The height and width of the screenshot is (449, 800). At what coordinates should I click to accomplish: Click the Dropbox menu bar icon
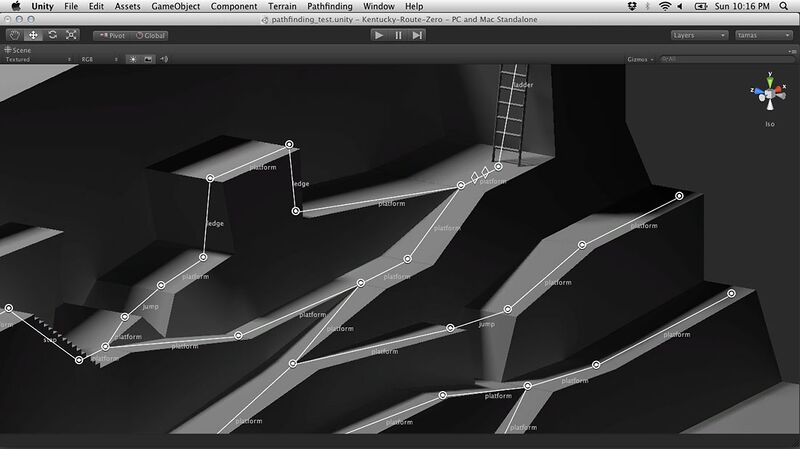(x=632, y=6)
